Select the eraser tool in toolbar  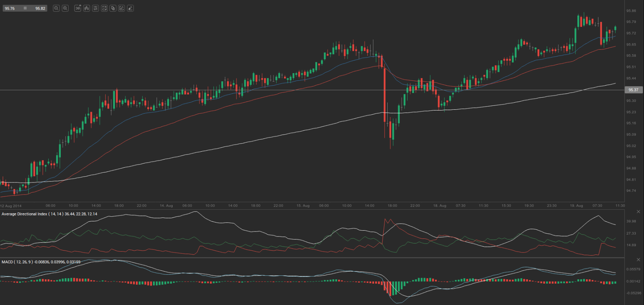[x=131, y=8]
